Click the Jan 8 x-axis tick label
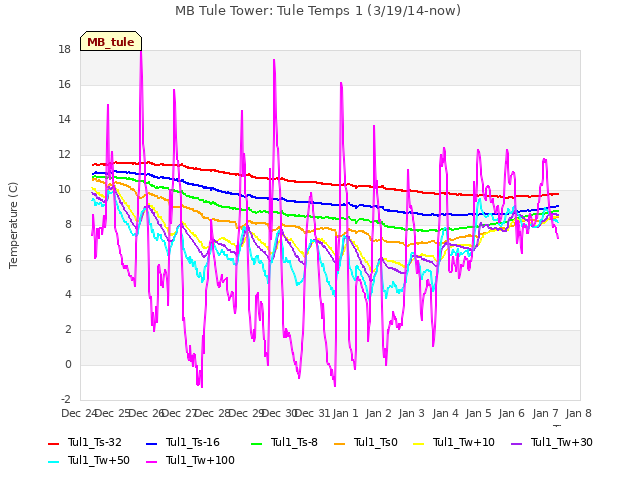The image size is (640, 480). point(578,414)
